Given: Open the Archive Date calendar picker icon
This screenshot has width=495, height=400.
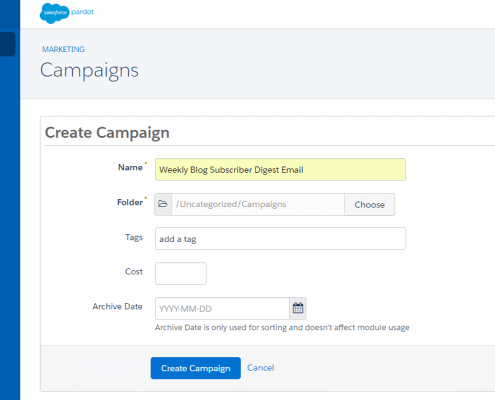Looking at the screenshot, I should click(x=298, y=308).
